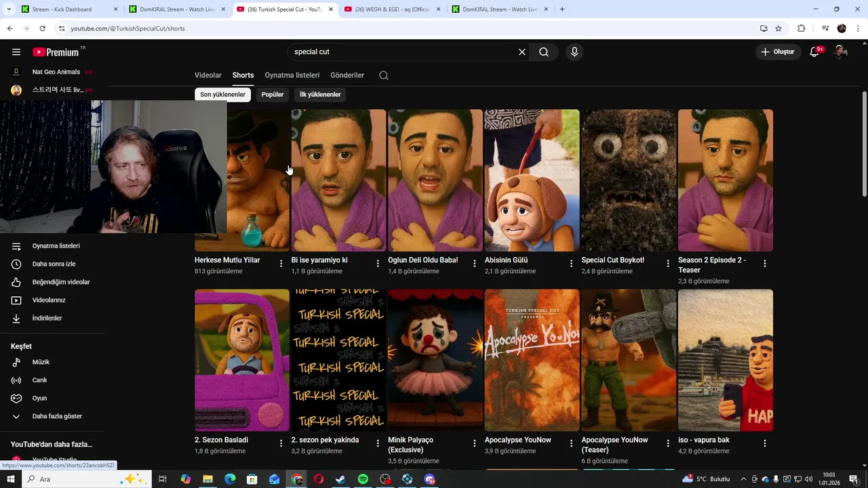Select the Son yüklenenler filter chip

(x=222, y=95)
